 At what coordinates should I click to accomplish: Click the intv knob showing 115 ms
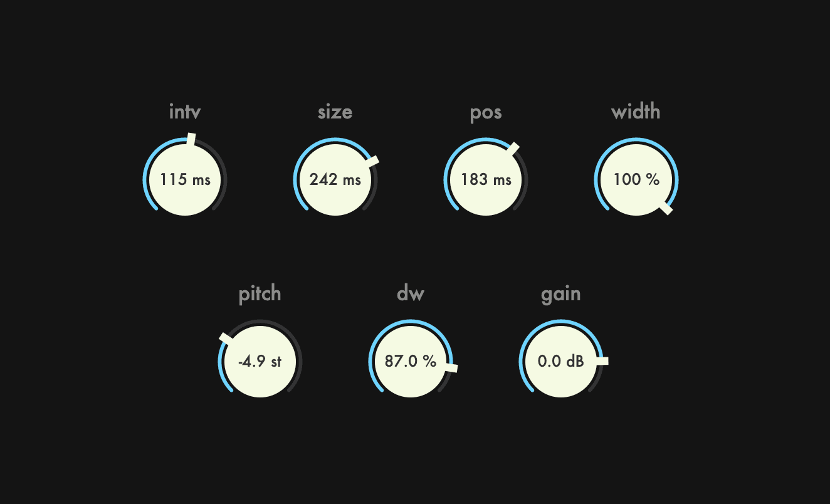(x=185, y=179)
